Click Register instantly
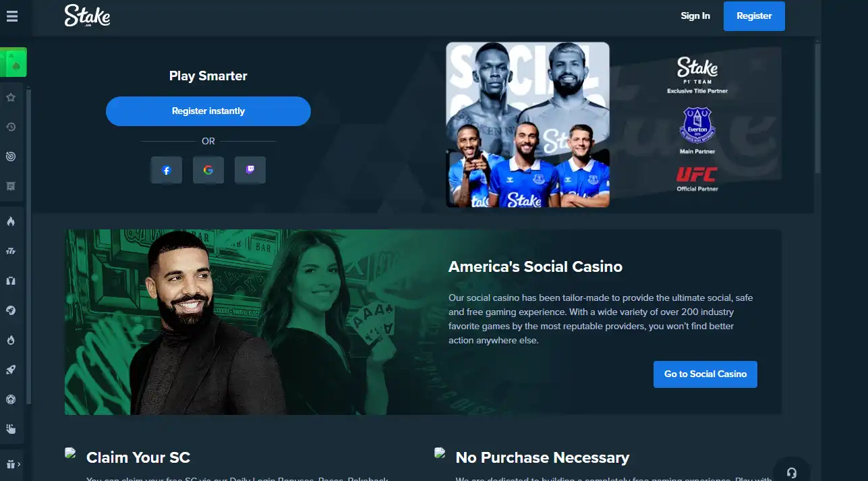The image size is (868, 481). [x=208, y=111]
